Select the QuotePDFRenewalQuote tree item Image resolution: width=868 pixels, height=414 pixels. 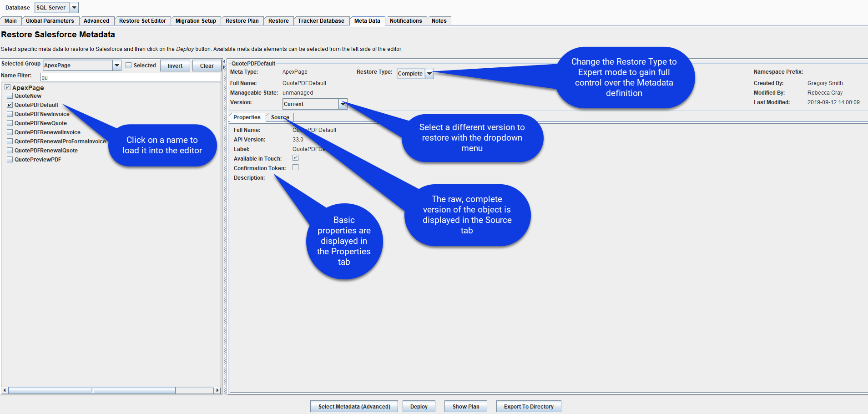46,151
